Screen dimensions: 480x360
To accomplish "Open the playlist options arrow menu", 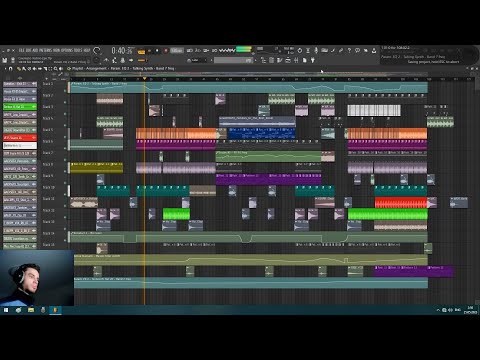I will pyautogui.click(x=5, y=68).
